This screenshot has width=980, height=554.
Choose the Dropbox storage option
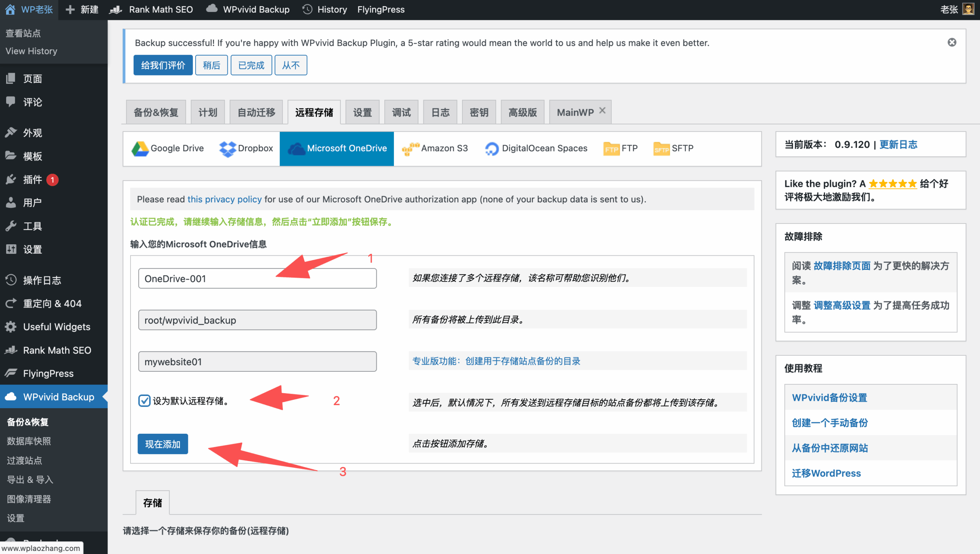click(246, 149)
